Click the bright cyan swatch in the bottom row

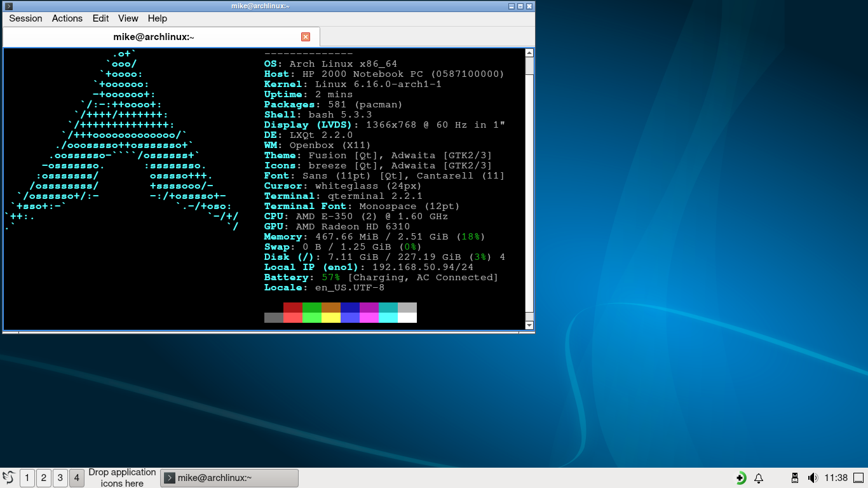pos(388,318)
